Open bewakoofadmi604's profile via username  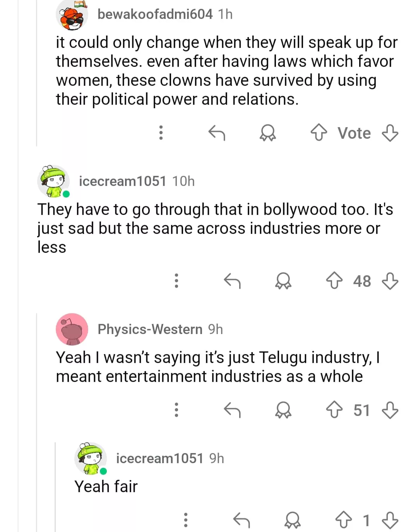tap(155, 14)
